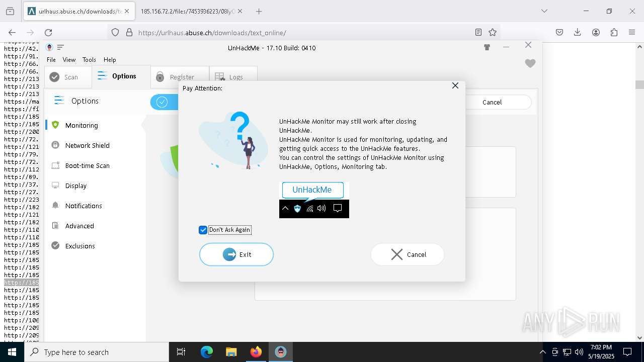Toggle Firefox reader view icon
The image size is (644, 362).
click(478, 32)
